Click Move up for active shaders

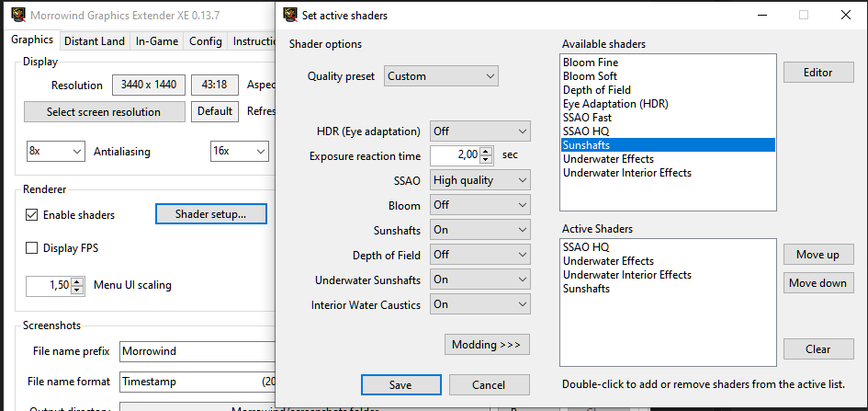[x=817, y=254]
